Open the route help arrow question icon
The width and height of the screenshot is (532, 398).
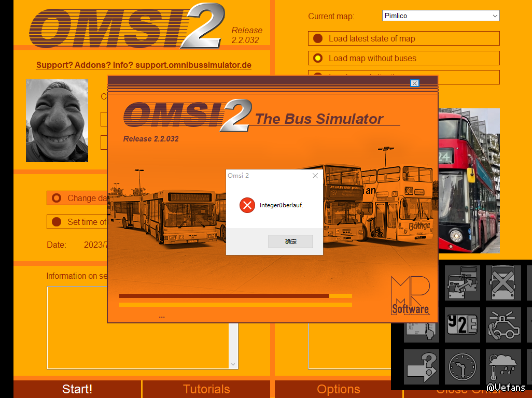point(422,367)
